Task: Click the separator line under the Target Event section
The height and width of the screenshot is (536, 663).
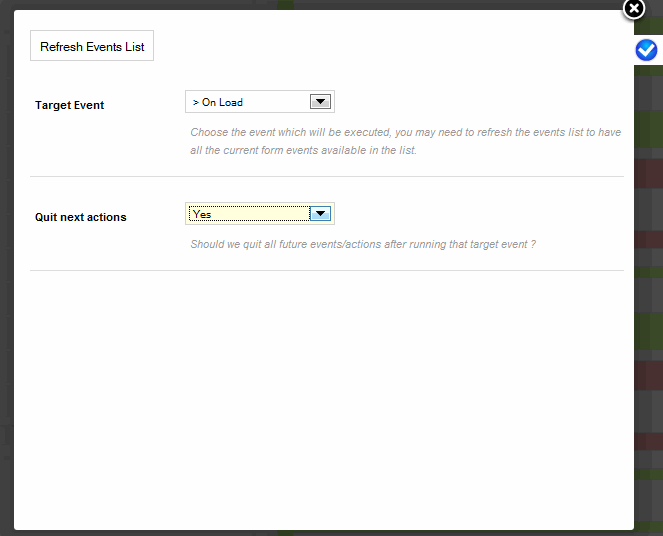Action: coord(327,176)
